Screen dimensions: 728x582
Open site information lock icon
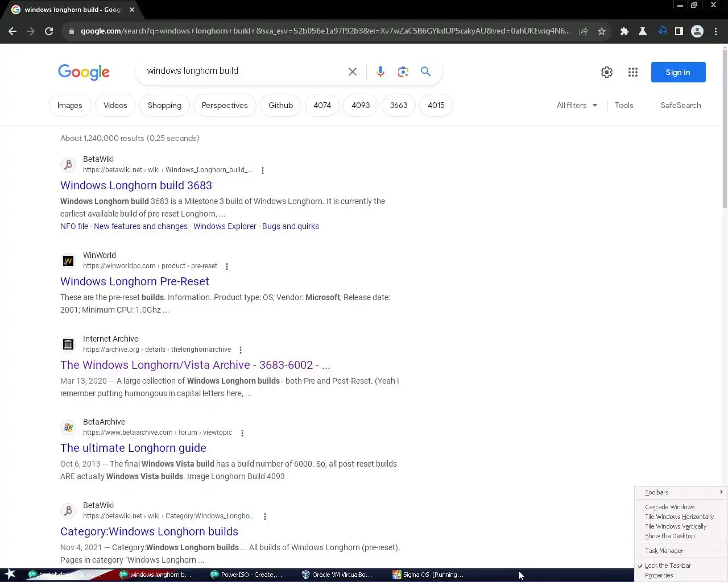[x=72, y=31]
